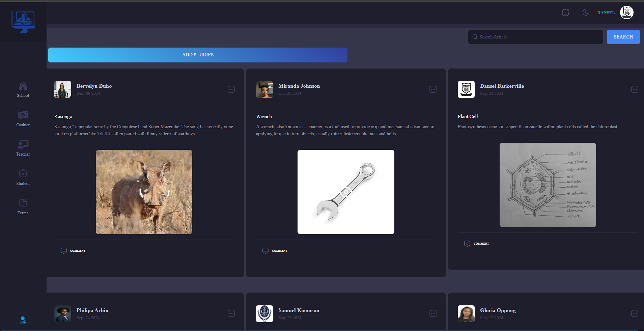This screenshot has height=331, width=644.
Task: Click the user profile icon at sidebar bottom
Action: (23, 320)
